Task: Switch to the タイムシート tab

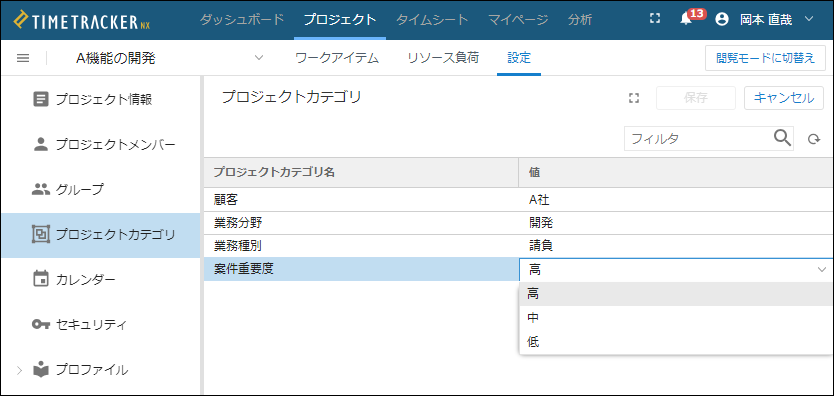Action: pyautogui.click(x=432, y=20)
